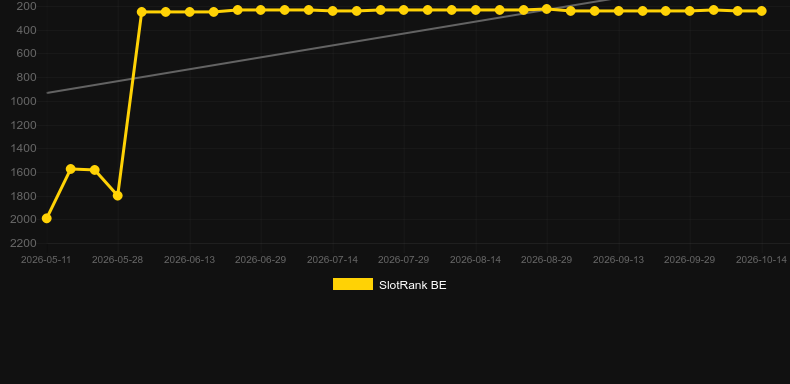Click the data point above 2026-08-29
790x384 pixels.
coord(547,9)
